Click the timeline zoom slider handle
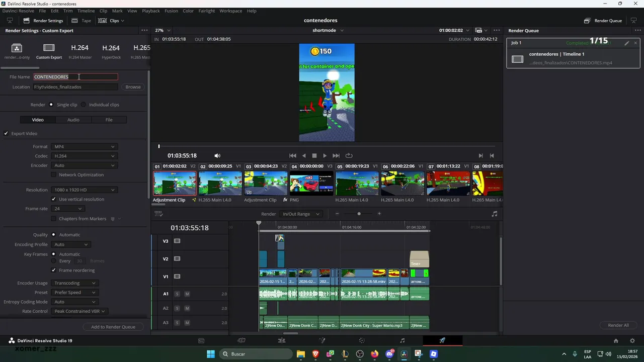644x362 pixels. click(359, 214)
